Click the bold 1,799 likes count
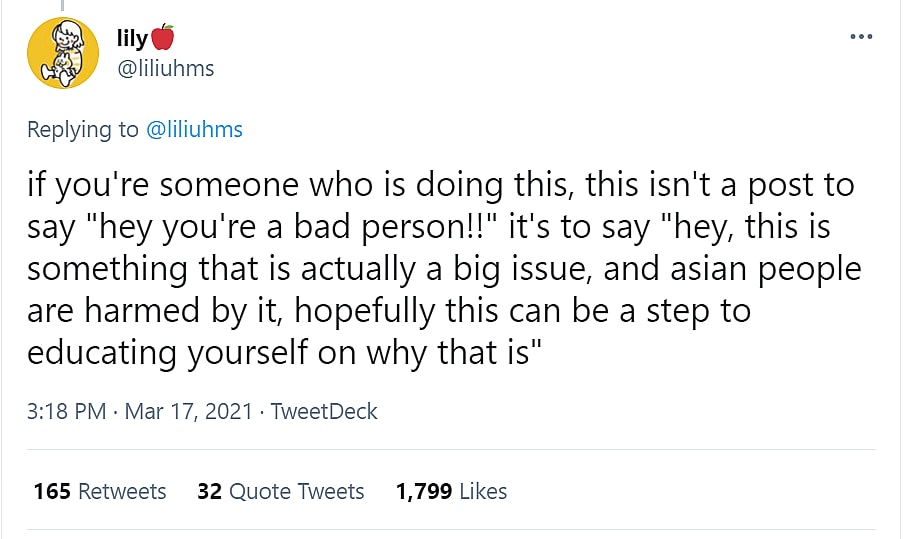The height and width of the screenshot is (539, 904). click(x=420, y=491)
